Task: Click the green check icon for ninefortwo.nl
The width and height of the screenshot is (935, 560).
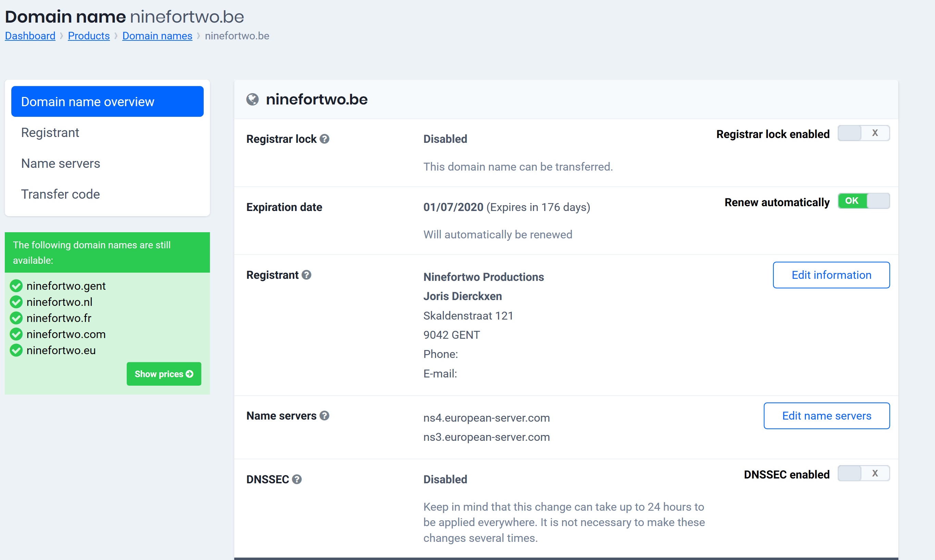Action: point(16,302)
